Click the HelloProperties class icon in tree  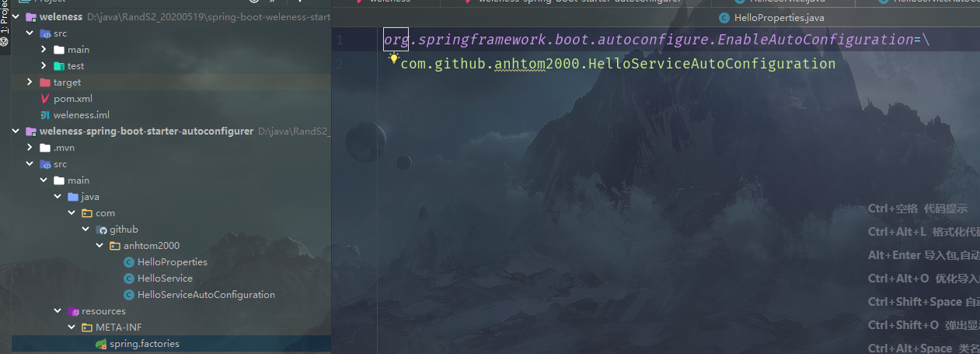coord(129,262)
